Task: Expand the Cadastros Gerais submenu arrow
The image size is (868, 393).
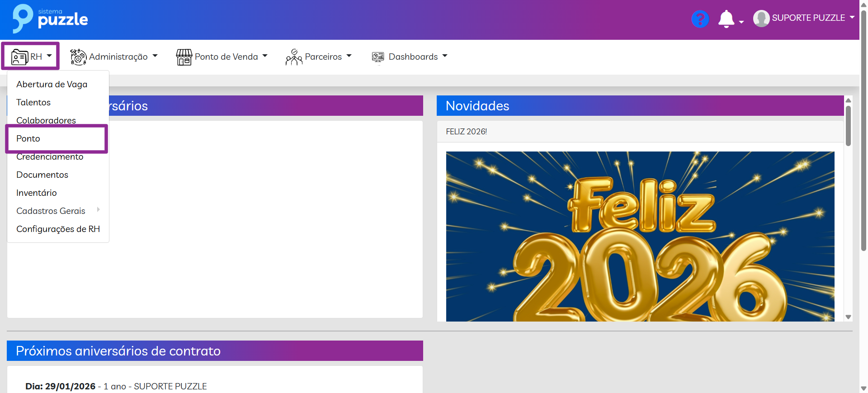Action: (x=98, y=210)
